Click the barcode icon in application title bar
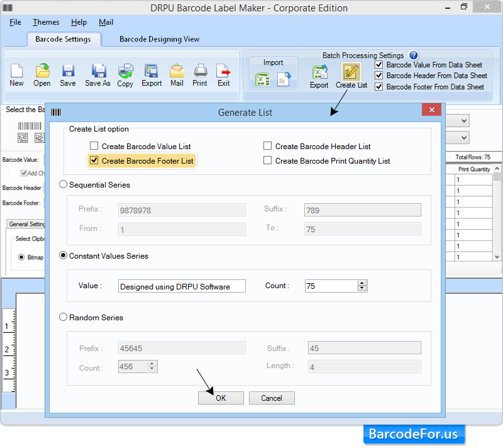This screenshot has height=448, width=503. pyautogui.click(x=8, y=8)
